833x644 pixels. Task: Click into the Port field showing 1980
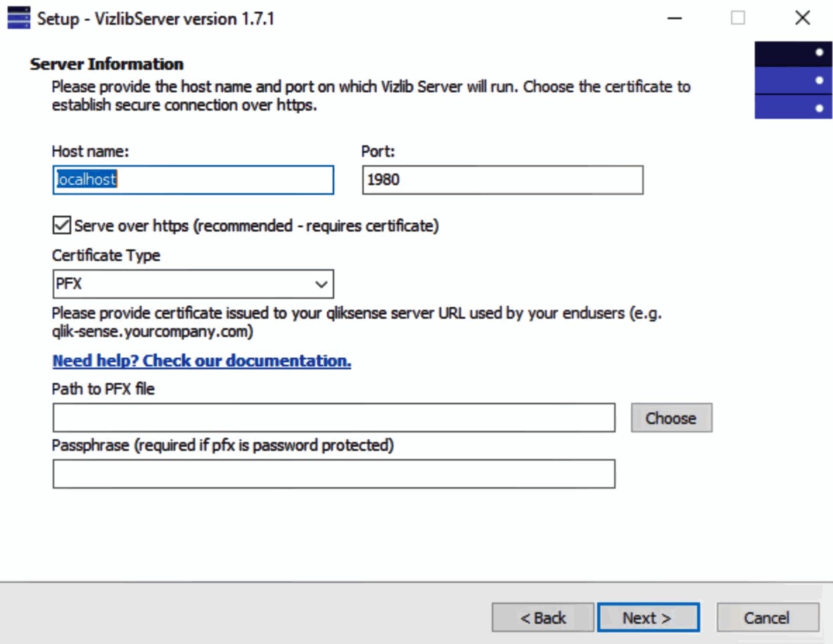502,179
